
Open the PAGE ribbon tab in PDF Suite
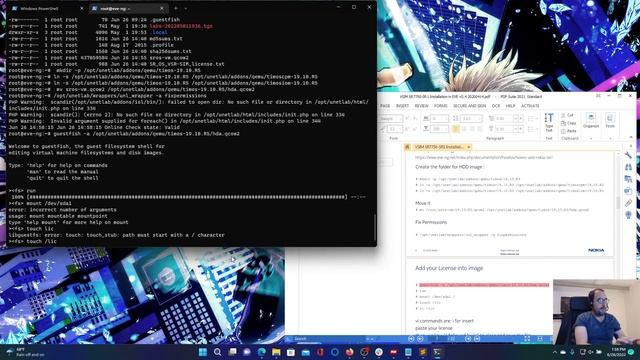[385, 106]
